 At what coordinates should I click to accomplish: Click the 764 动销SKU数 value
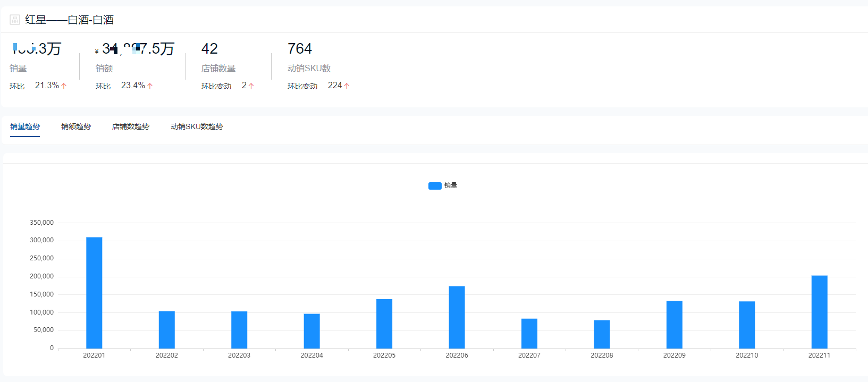300,49
